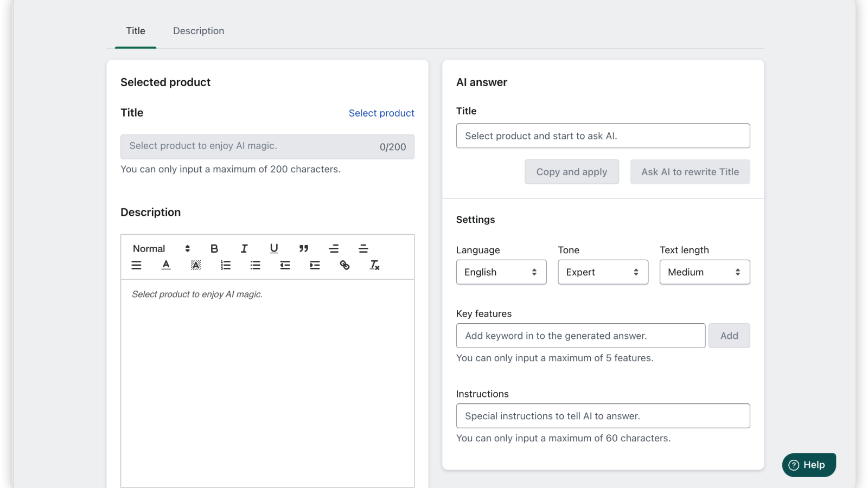Increase indent in description editor
Screen dimensions: 868x488
[x=315, y=265]
